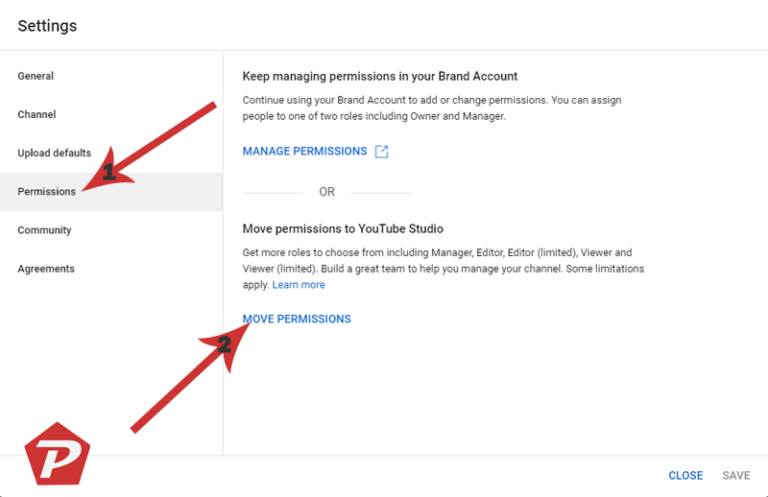
Task: Select Upload defaults in the sidebar
Action: click(54, 153)
